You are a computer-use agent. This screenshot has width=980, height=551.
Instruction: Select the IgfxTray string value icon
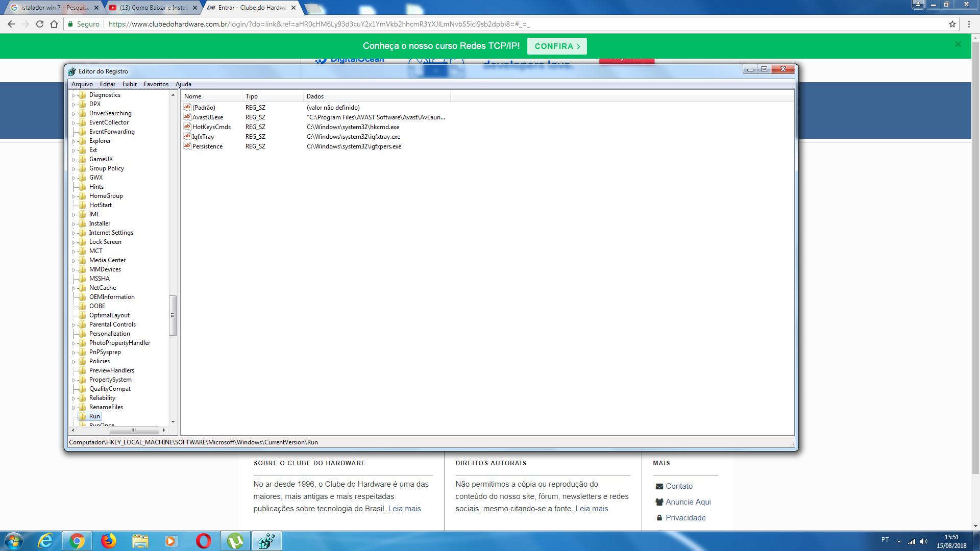click(187, 136)
